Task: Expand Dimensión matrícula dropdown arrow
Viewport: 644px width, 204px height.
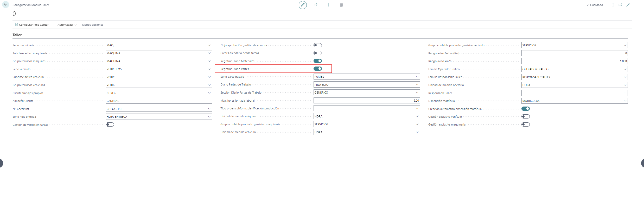Action: click(x=625, y=101)
